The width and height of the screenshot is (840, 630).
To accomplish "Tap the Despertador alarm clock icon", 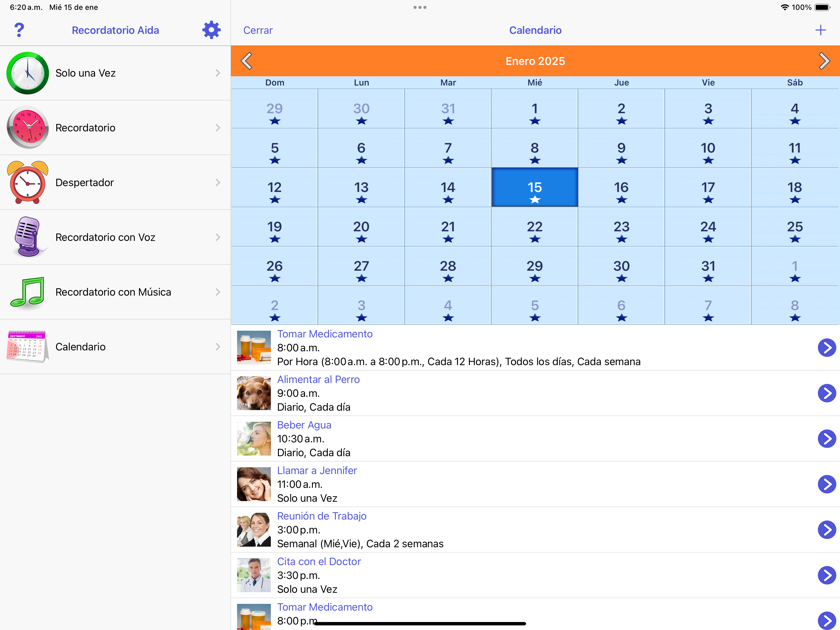I will (27, 182).
